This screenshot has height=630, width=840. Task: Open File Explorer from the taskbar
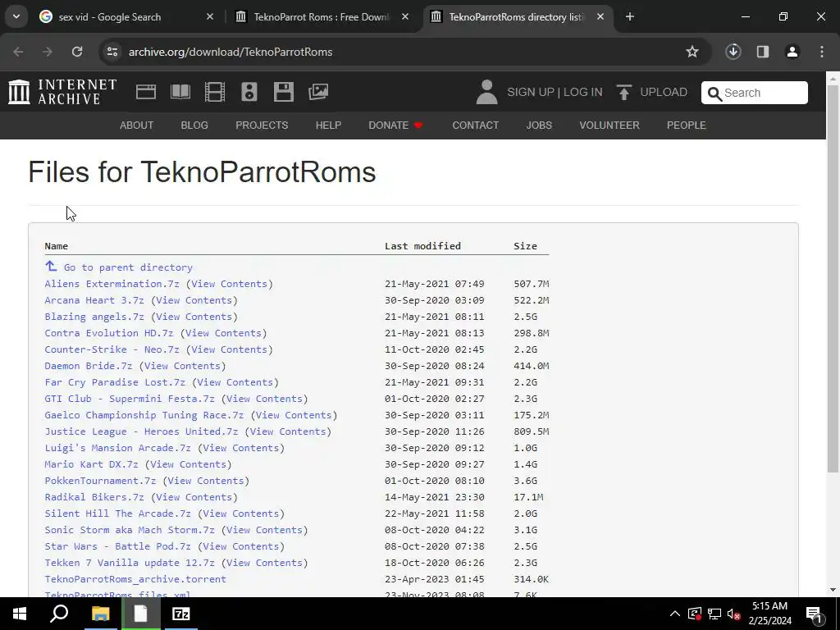pos(100,614)
